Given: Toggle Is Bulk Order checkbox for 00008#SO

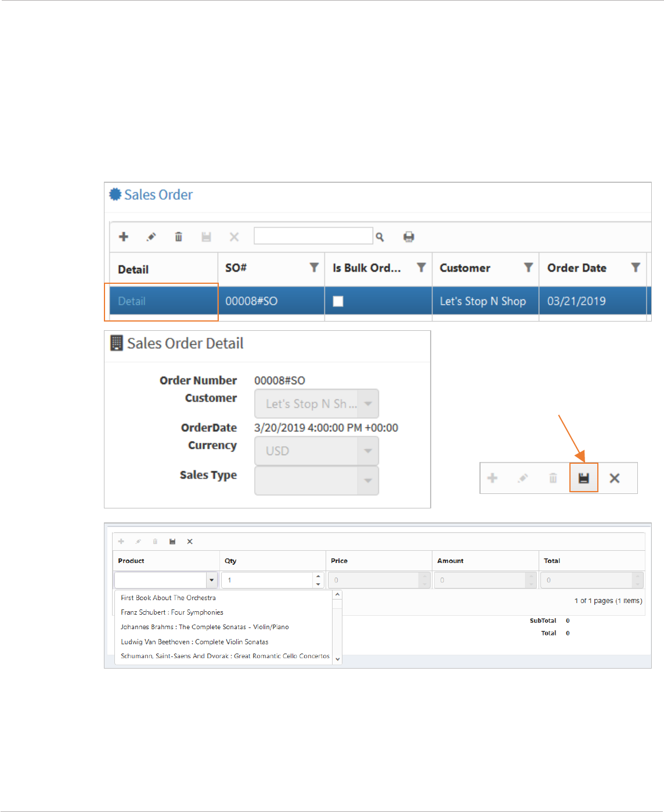Looking at the screenshot, I should pyautogui.click(x=338, y=301).
